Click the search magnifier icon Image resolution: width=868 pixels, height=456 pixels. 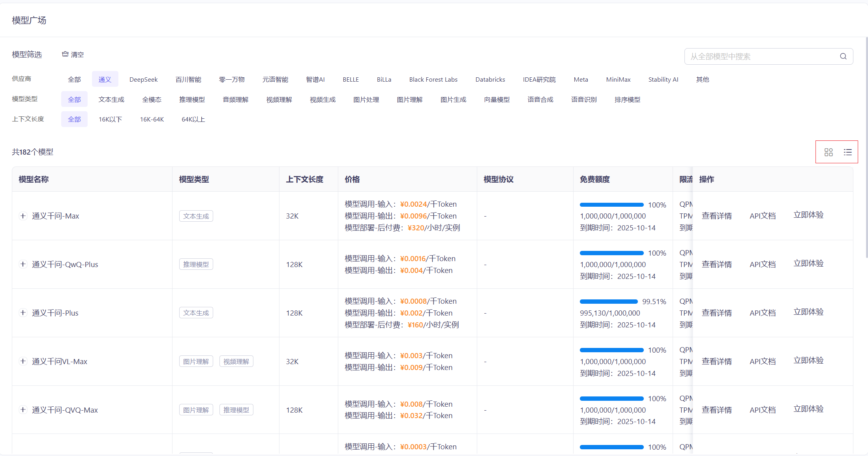click(x=843, y=56)
